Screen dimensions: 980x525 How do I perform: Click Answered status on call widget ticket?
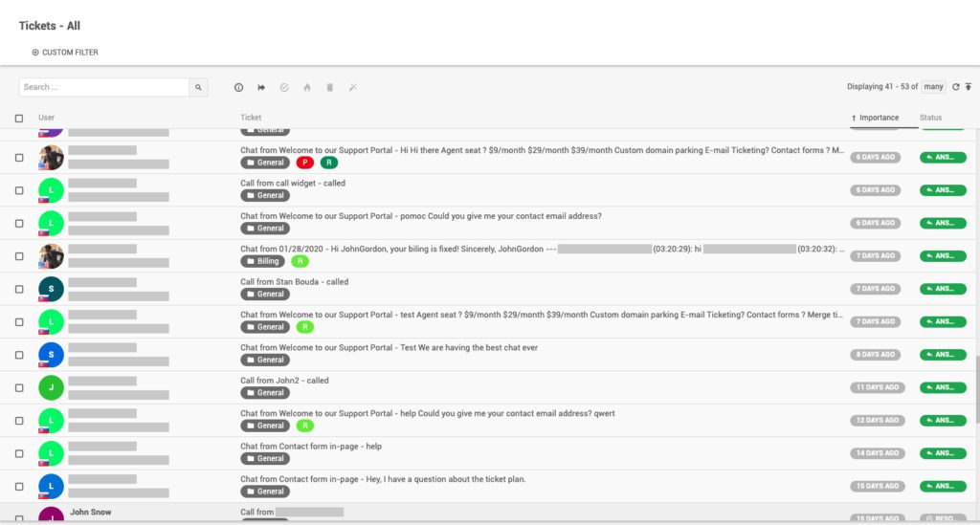pos(943,189)
